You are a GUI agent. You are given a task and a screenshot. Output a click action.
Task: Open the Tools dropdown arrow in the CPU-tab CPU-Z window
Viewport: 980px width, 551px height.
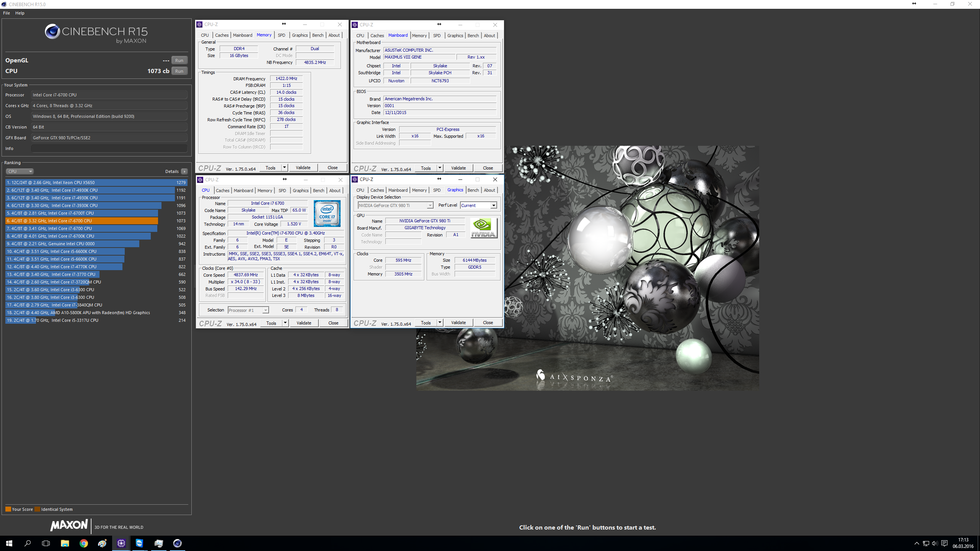[x=285, y=323]
